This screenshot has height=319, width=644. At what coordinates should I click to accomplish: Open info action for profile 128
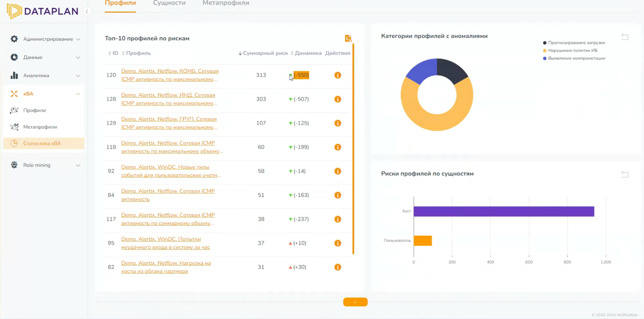(x=338, y=99)
